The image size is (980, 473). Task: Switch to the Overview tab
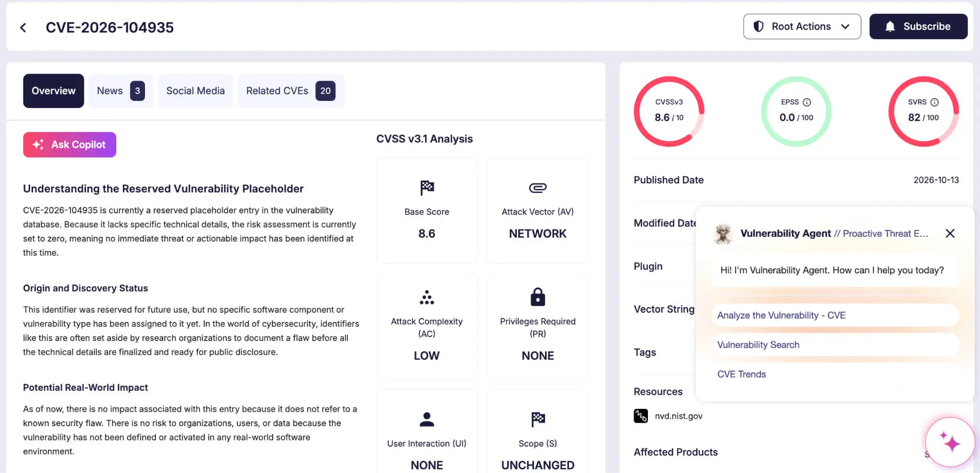click(54, 91)
